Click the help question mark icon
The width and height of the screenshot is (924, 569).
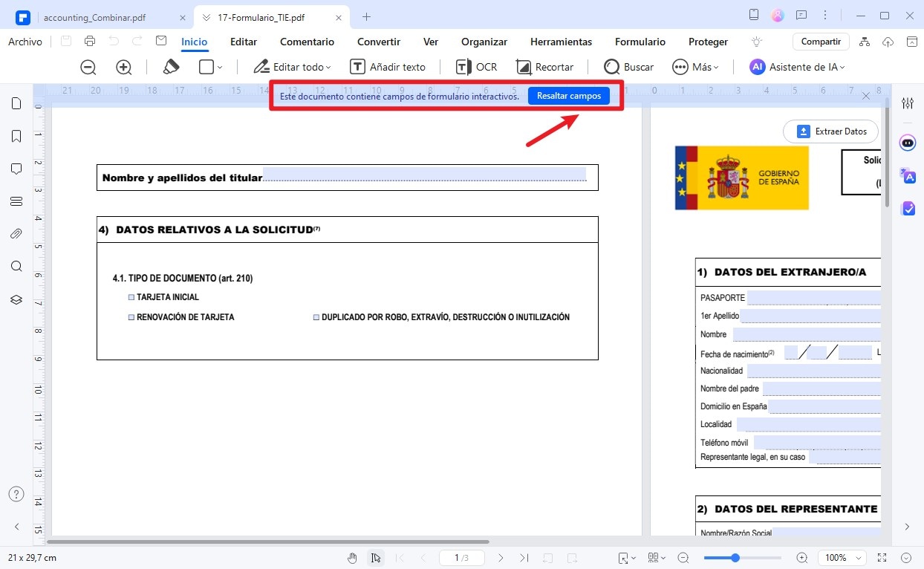point(16,494)
